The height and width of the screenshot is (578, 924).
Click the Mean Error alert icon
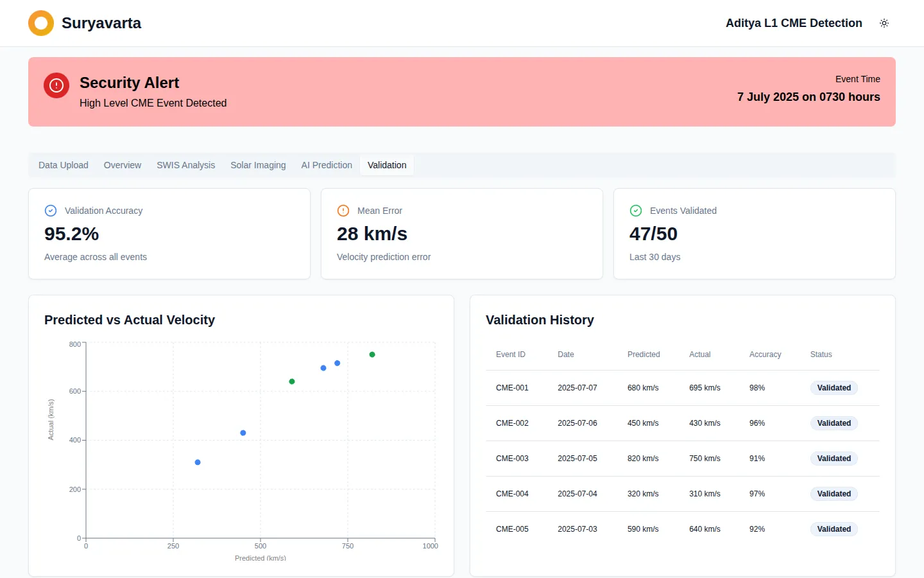[343, 211]
